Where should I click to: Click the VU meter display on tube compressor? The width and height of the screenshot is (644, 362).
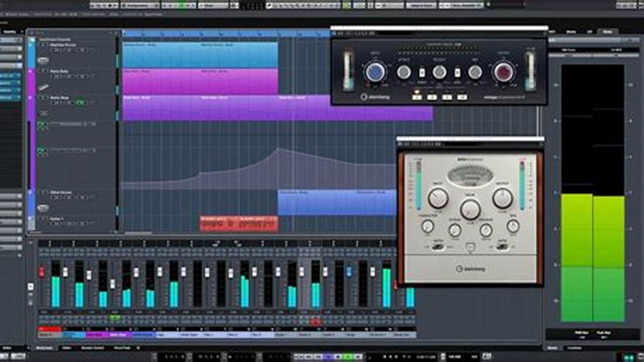pyautogui.click(x=470, y=176)
